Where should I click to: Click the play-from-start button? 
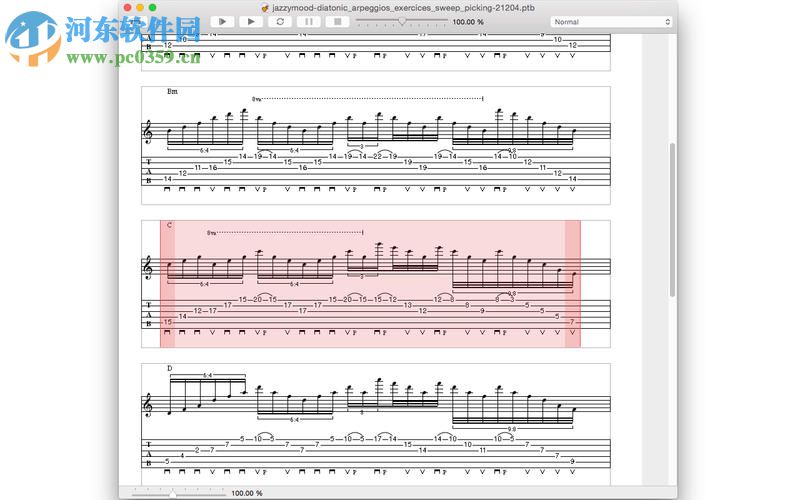tap(222, 22)
